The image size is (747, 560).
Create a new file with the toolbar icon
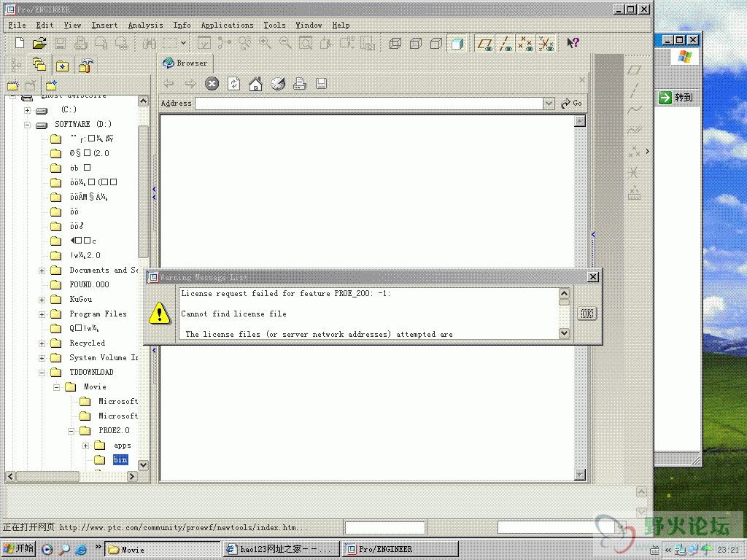(x=20, y=43)
